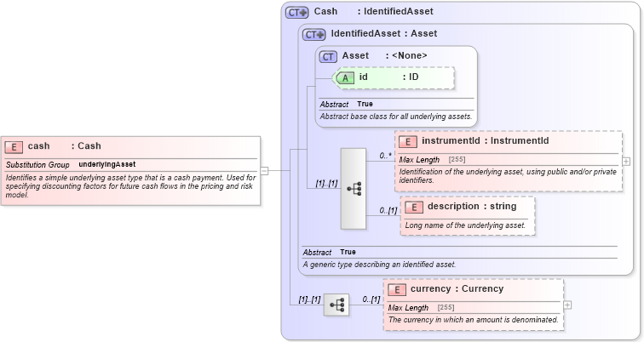644x342 pixels.
Task: Click the E icon of cash element
Action: point(14,147)
